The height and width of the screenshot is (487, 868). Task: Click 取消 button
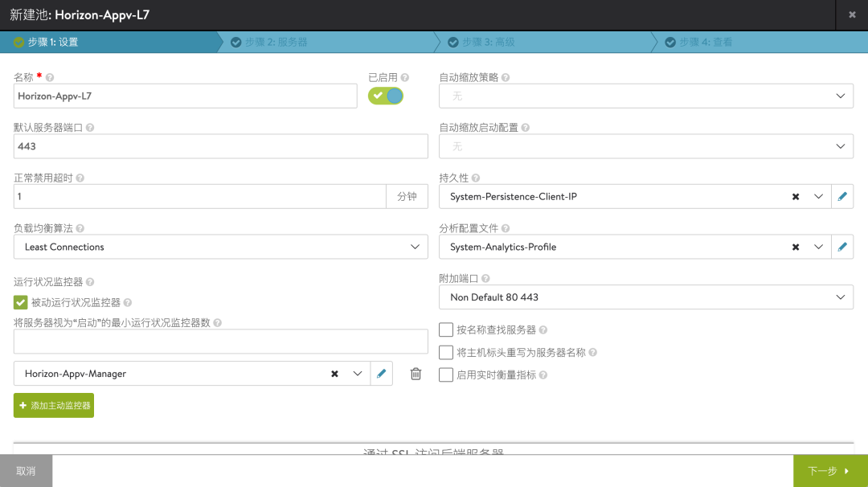click(26, 471)
